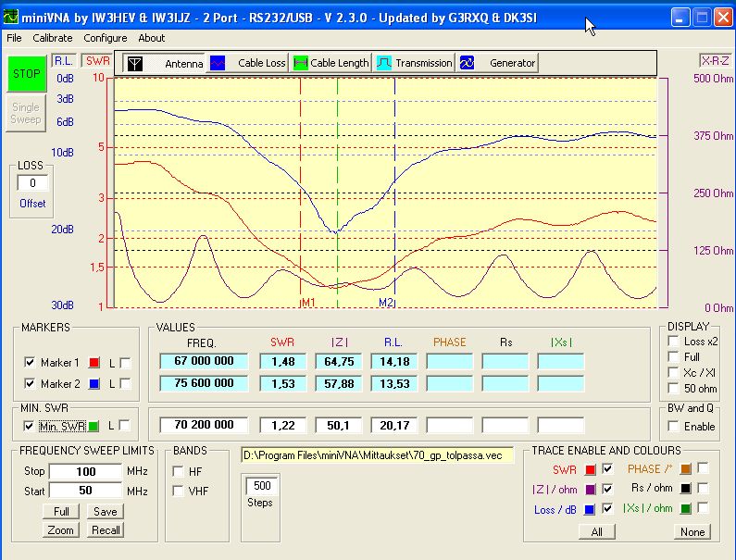736x560 pixels.
Task: Click the Zoom button
Action: 61,530
